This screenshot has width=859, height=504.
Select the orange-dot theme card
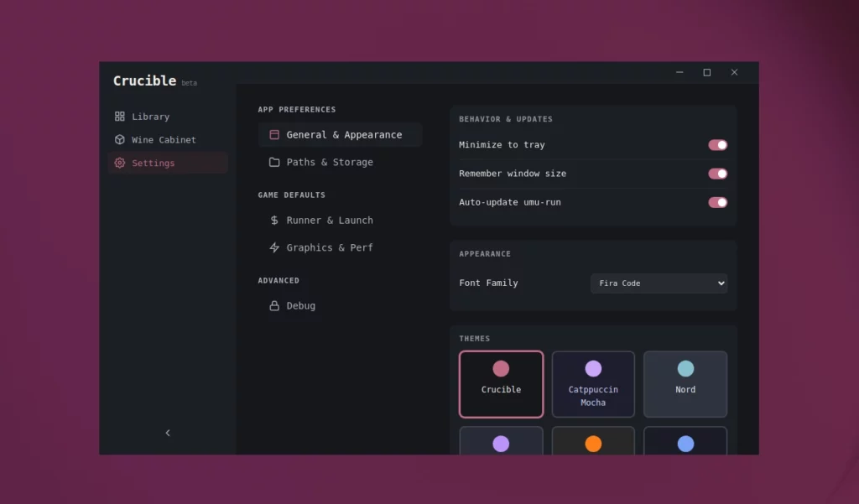pyautogui.click(x=593, y=441)
